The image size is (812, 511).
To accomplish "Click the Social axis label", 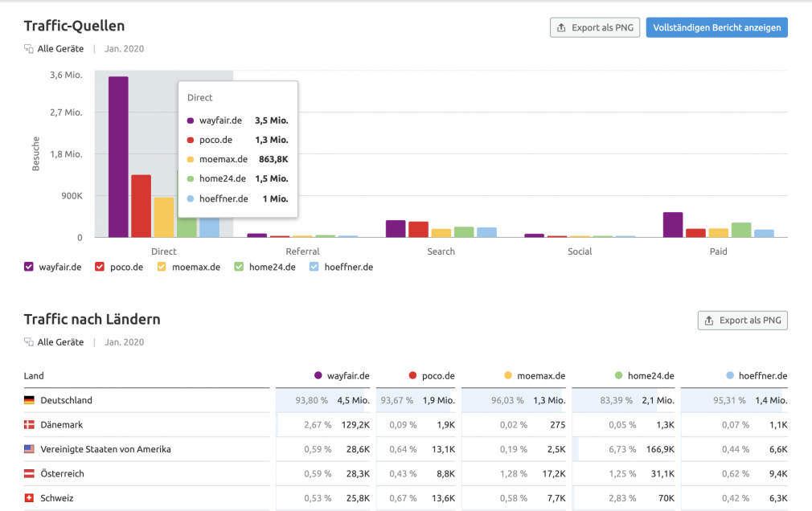I will tap(580, 251).
